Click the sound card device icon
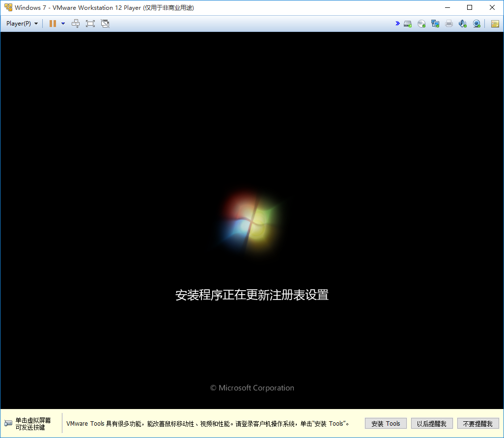 pos(463,24)
